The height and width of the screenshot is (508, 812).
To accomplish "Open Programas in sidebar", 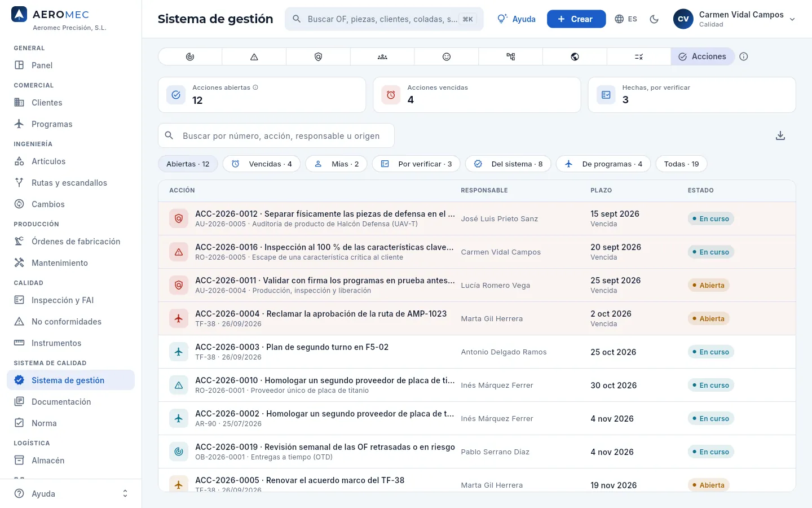I will 70,124.
